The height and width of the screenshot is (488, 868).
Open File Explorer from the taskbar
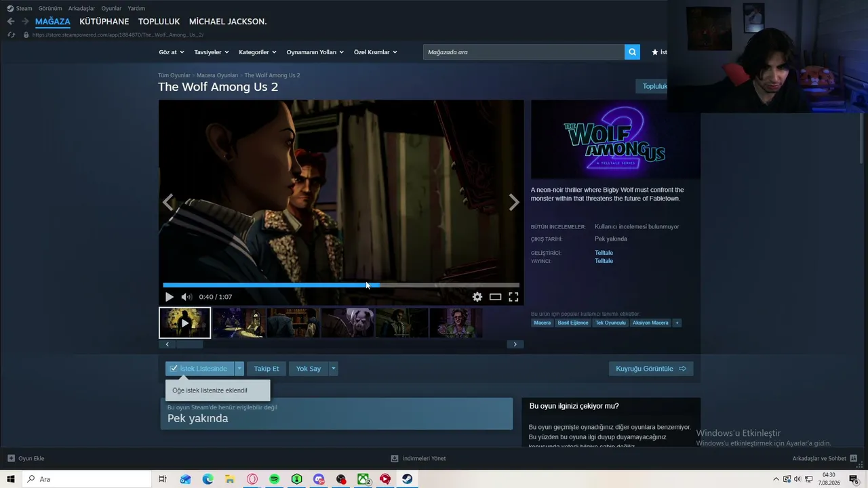pos(230,479)
